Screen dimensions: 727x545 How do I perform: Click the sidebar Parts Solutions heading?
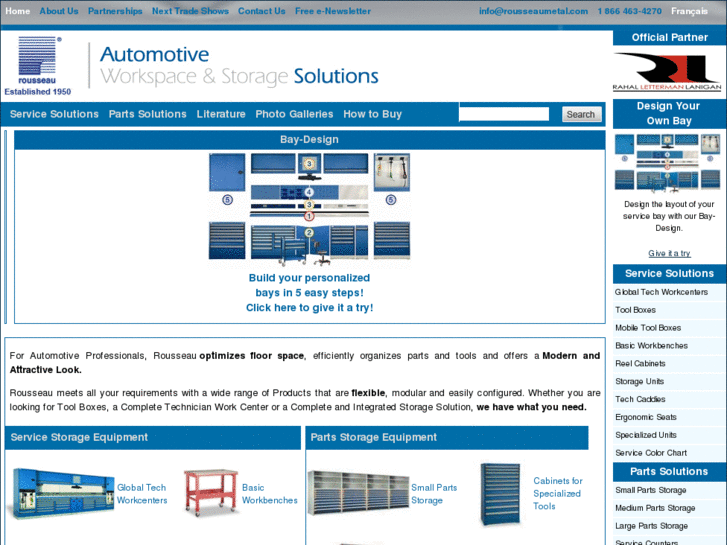(x=669, y=472)
